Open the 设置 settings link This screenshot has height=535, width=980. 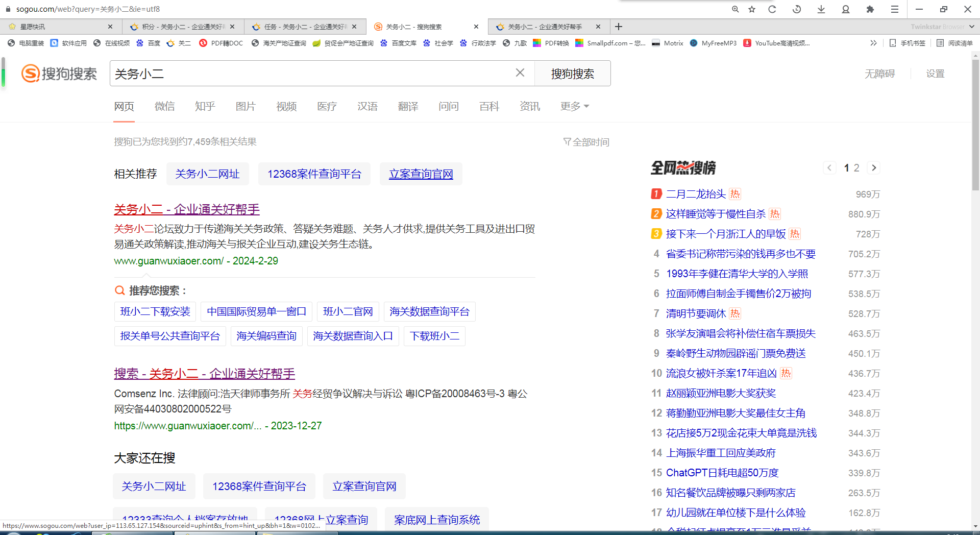(x=935, y=74)
